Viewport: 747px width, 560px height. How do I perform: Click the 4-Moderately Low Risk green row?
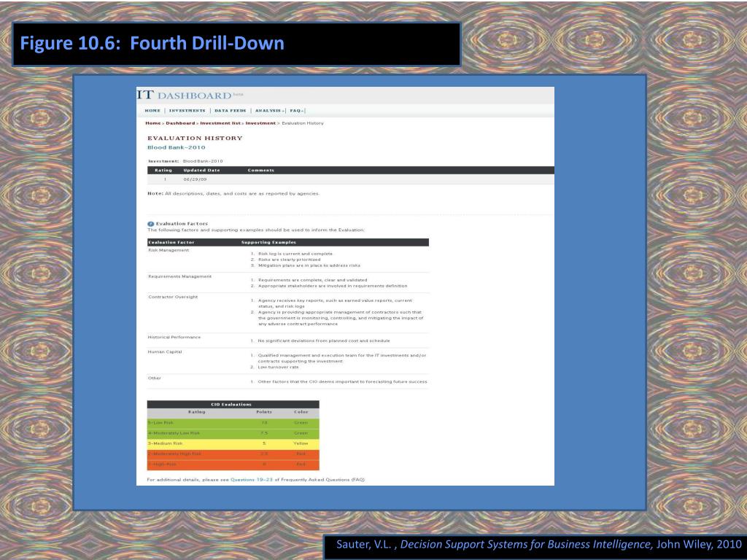click(233, 433)
